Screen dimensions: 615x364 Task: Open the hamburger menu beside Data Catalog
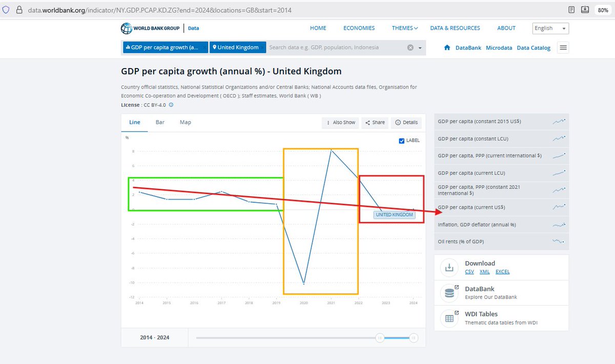point(562,47)
